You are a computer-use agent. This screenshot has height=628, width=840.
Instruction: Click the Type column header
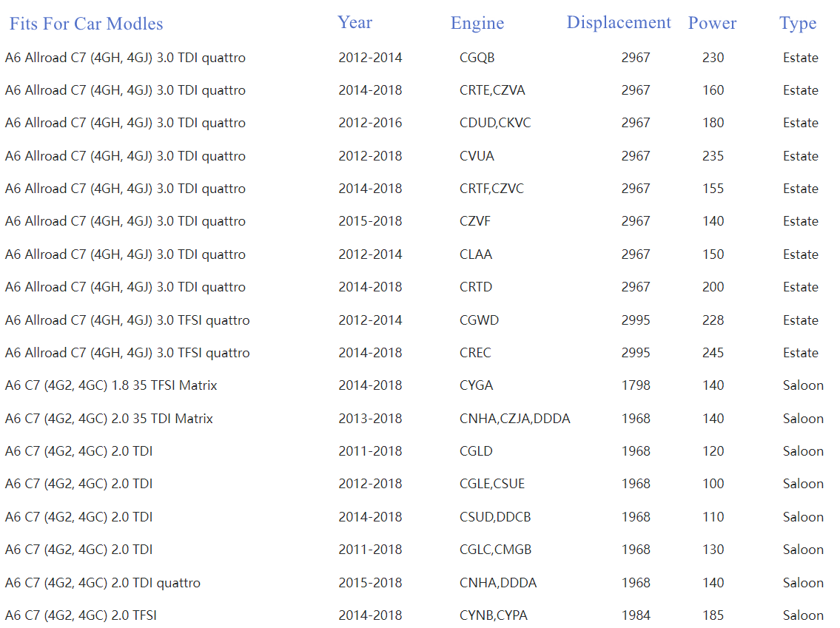[x=798, y=24]
